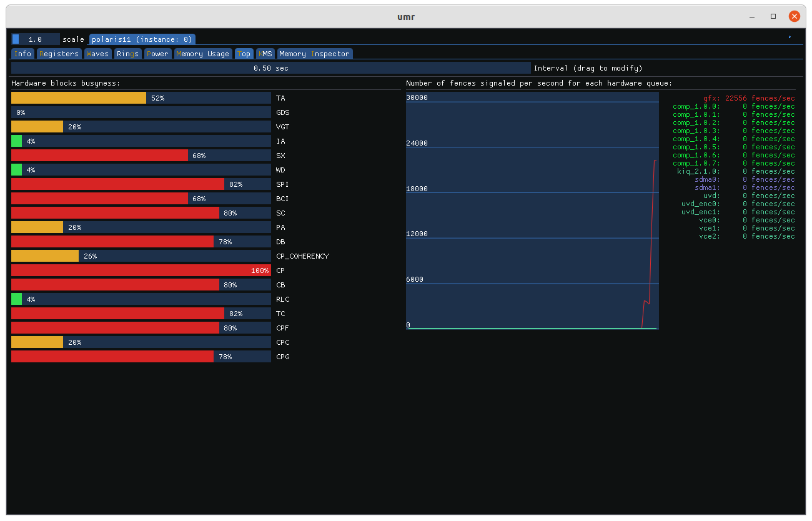Viewport: 812px width, 521px height.
Task: Click the 6000 axis label on graph
Action: pyautogui.click(x=415, y=279)
